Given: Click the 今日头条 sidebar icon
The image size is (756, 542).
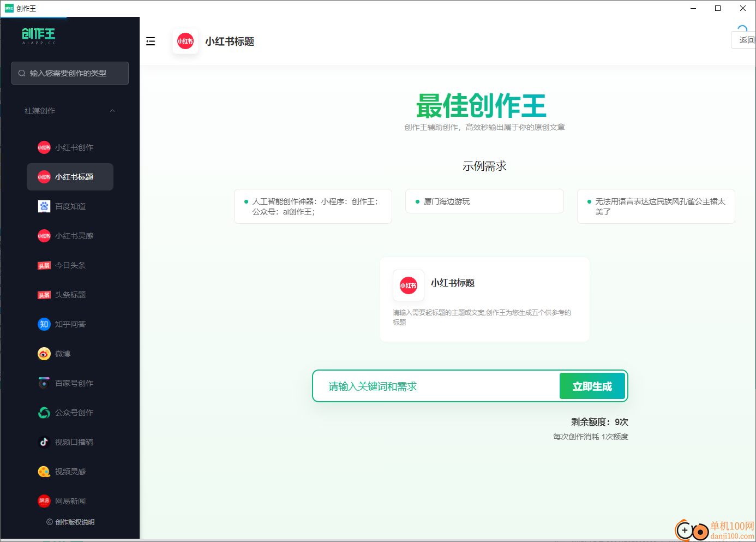Looking at the screenshot, I should [44, 265].
